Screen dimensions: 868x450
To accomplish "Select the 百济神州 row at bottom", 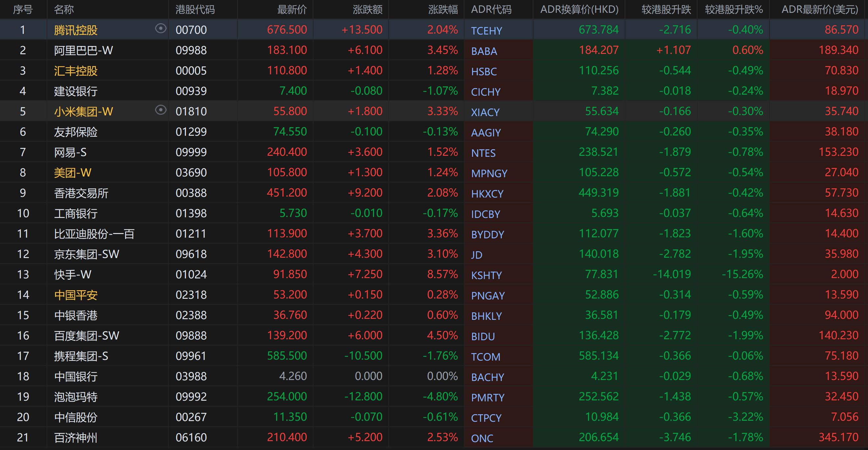I will pos(76,438).
